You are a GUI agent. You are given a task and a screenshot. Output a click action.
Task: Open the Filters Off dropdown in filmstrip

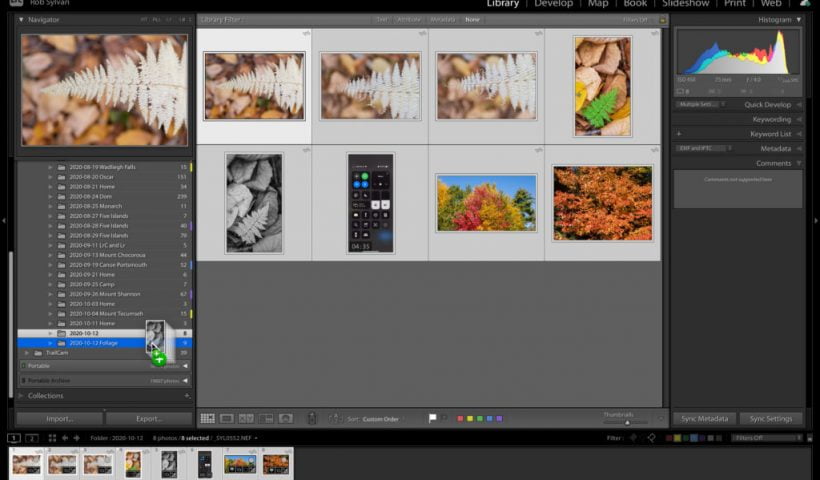click(768, 438)
